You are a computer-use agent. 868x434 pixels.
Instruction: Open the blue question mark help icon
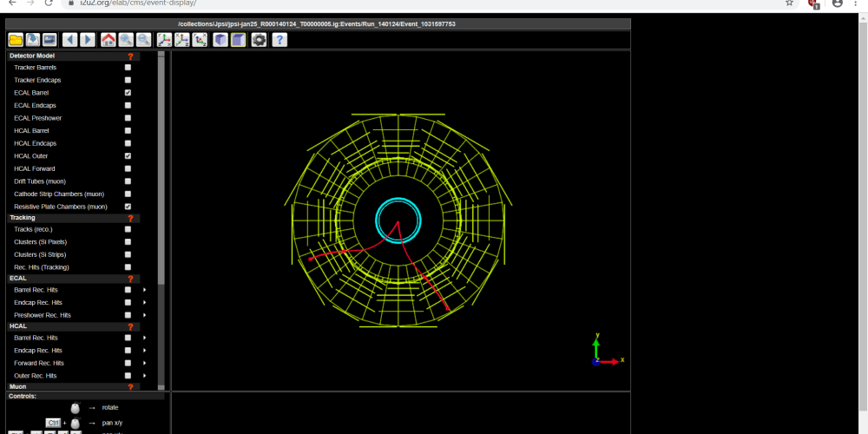coord(279,40)
